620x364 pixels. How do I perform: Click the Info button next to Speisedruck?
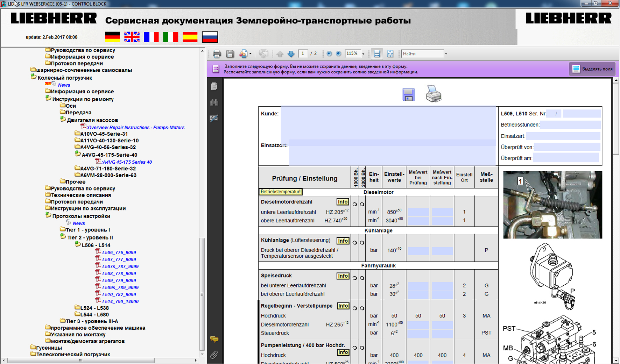(x=343, y=276)
